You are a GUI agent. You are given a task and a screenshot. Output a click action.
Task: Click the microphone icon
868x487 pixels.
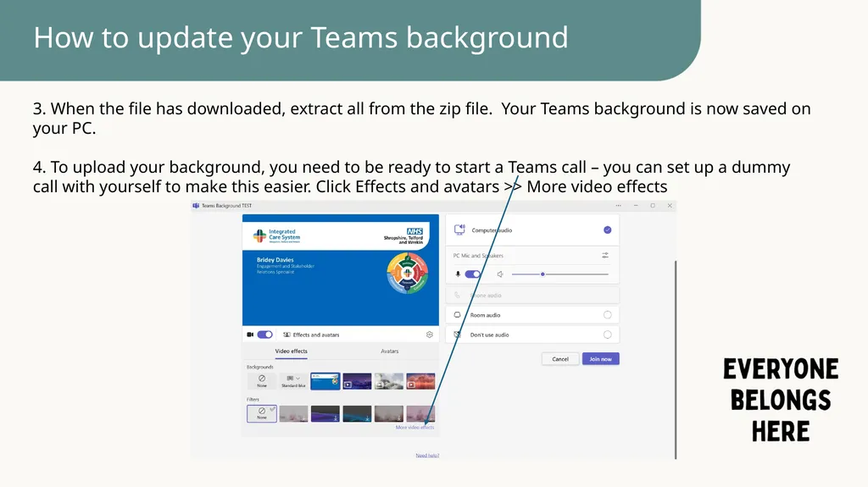(x=458, y=274)
